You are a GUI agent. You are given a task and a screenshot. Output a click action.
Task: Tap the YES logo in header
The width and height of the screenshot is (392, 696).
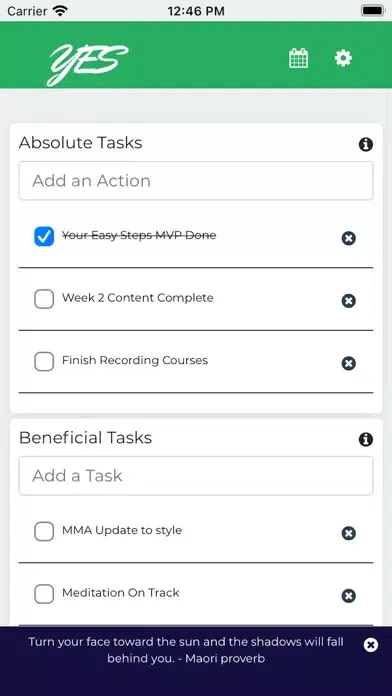(87, 64)
